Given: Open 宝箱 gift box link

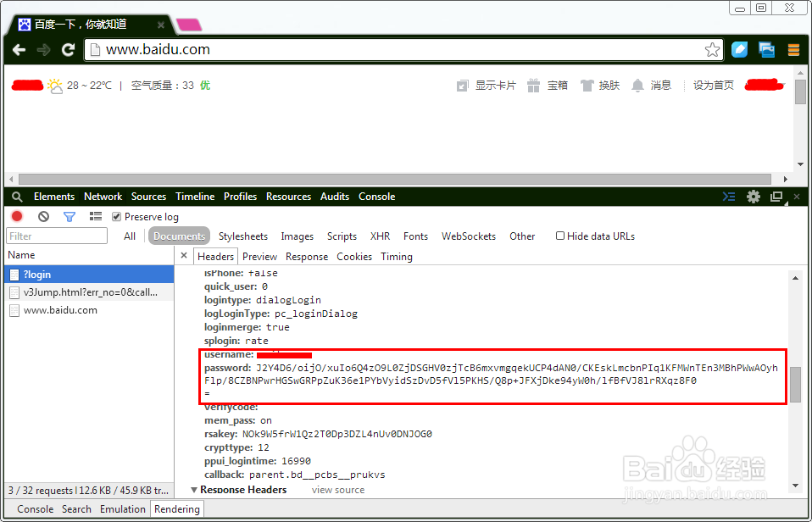Looking at the screenshot, I should click(548, 86).
